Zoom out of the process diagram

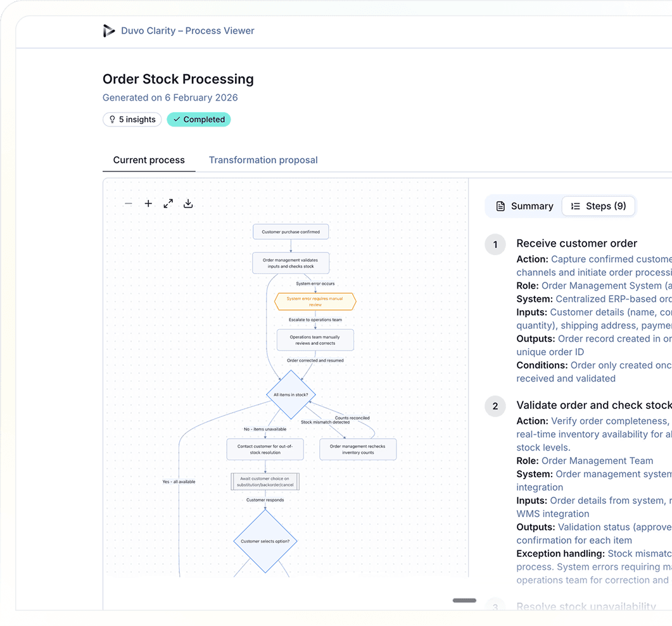tap(128, 203)
